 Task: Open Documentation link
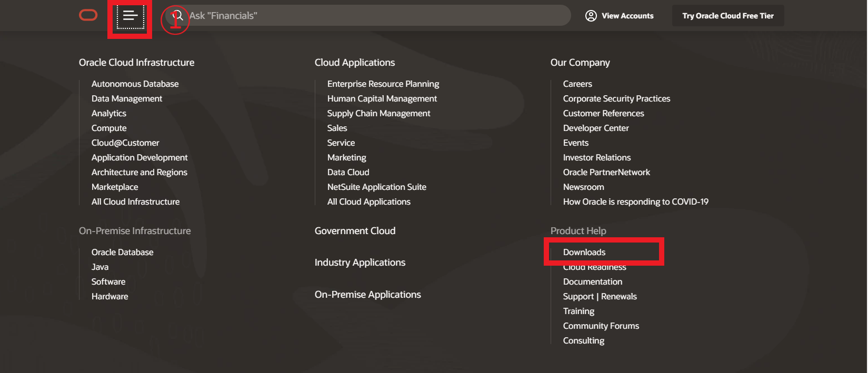tap(593, 281)
